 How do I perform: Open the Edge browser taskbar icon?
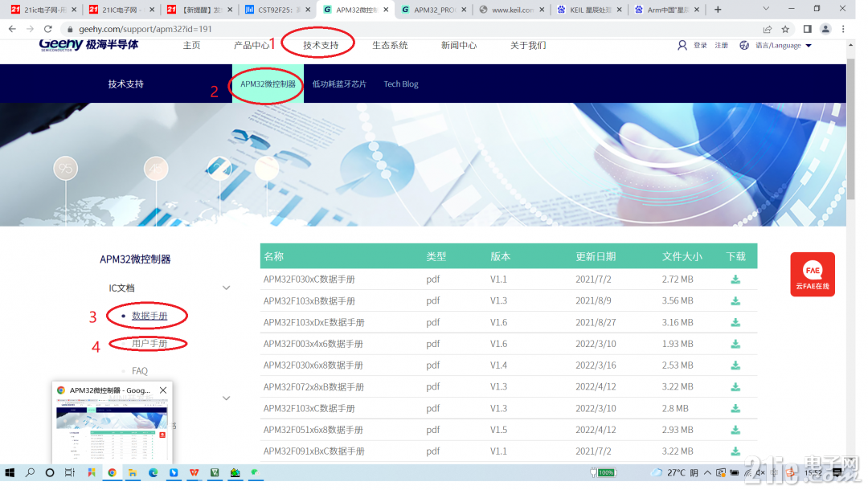[x=153, y=473]
